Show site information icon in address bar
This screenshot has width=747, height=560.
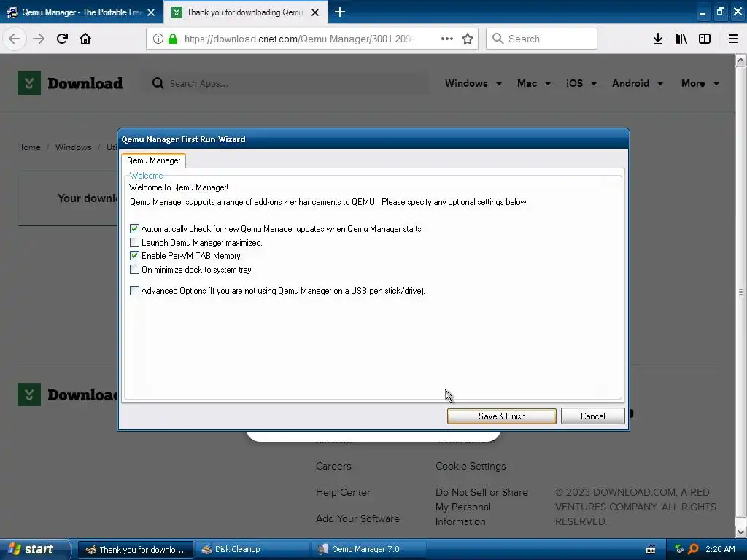158,39
